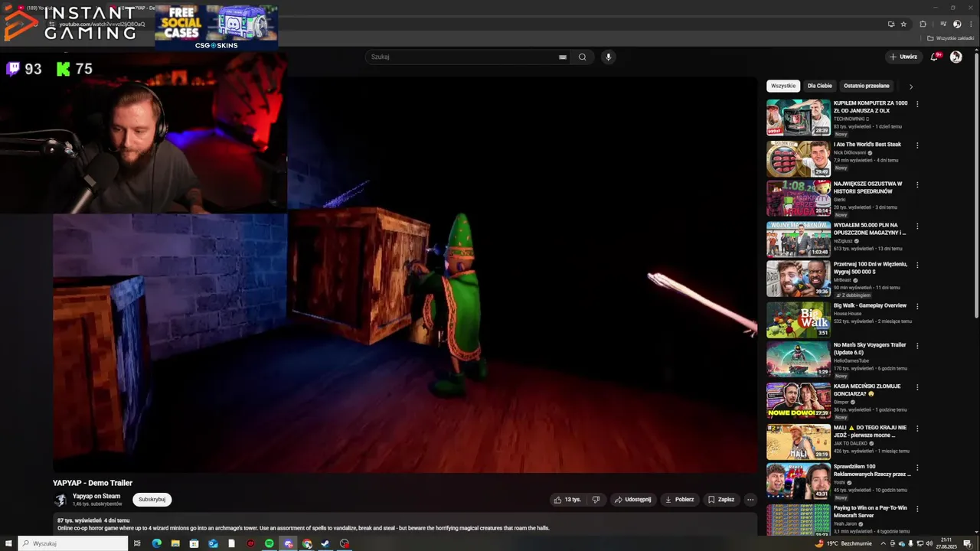Open options for KUPIŁEM KOMPUTER ZA 1000 video
Viewport: 980px width, 551px height.
tap(917, 104)
